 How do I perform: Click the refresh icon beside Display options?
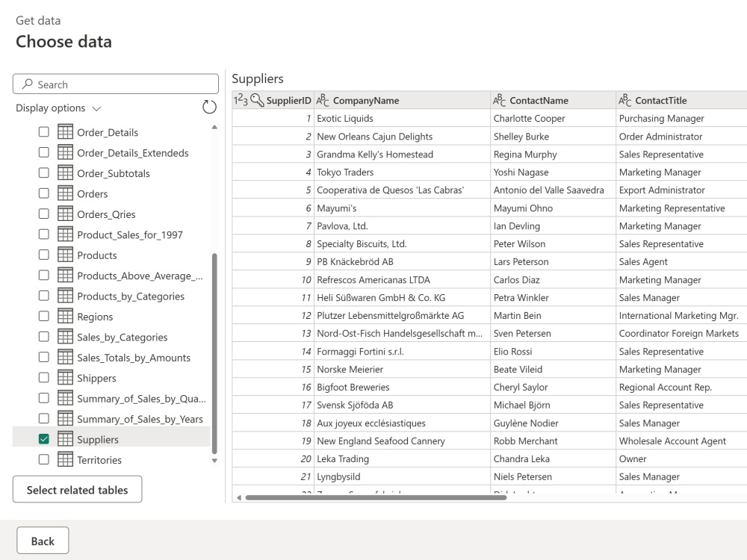(209, 107)
